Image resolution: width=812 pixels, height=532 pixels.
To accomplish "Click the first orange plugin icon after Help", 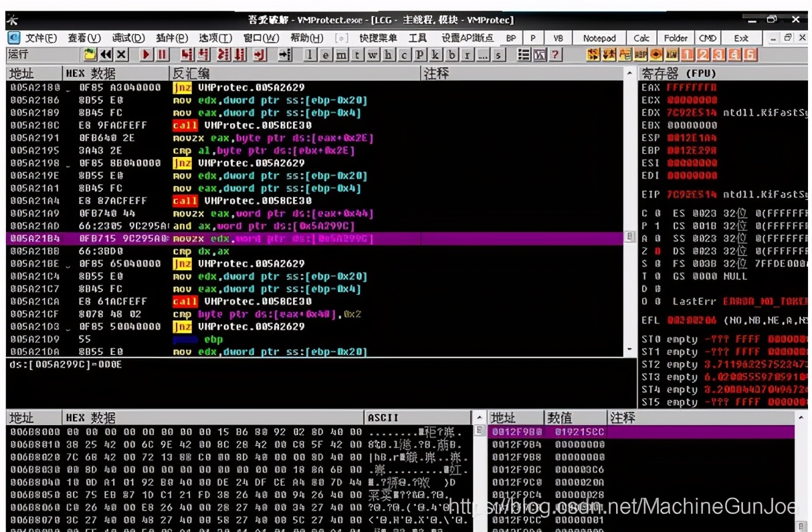I will point(593,55).
